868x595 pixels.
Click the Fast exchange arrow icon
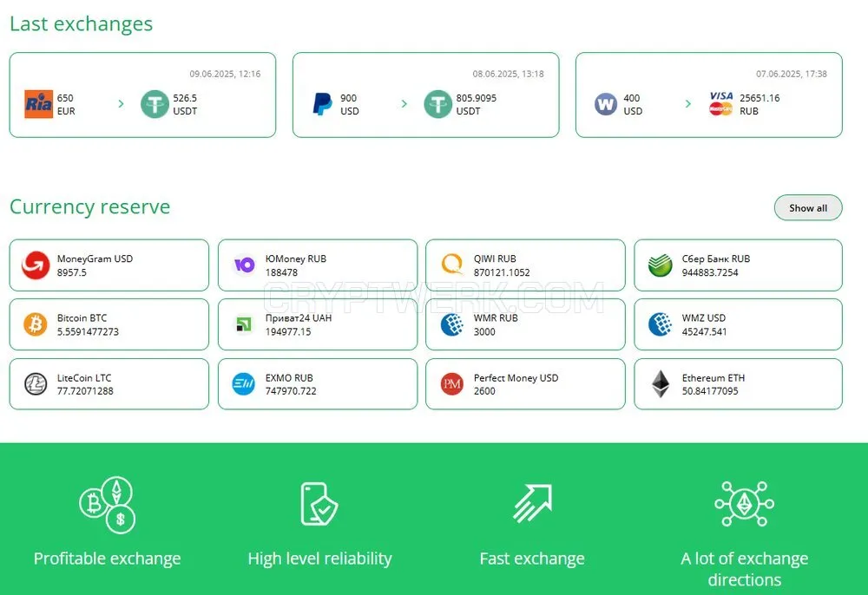click(533, 503)
